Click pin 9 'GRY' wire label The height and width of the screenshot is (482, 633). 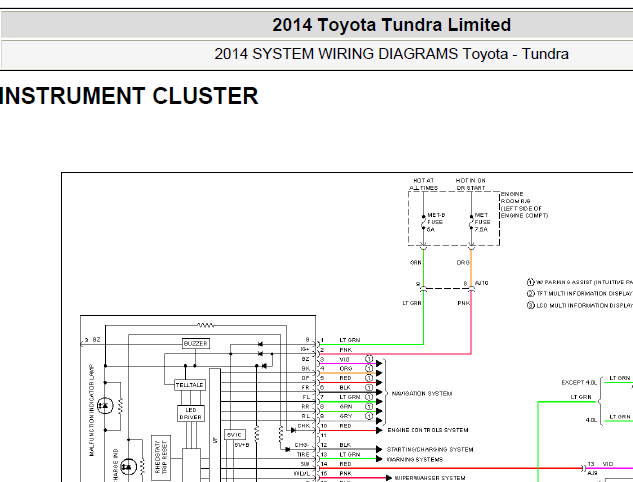346,416
